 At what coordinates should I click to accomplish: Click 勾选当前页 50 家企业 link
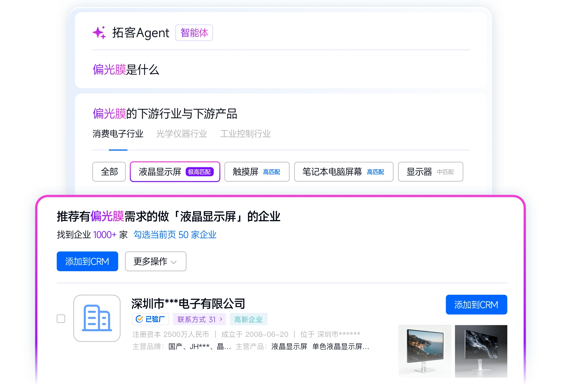(175, 235)
